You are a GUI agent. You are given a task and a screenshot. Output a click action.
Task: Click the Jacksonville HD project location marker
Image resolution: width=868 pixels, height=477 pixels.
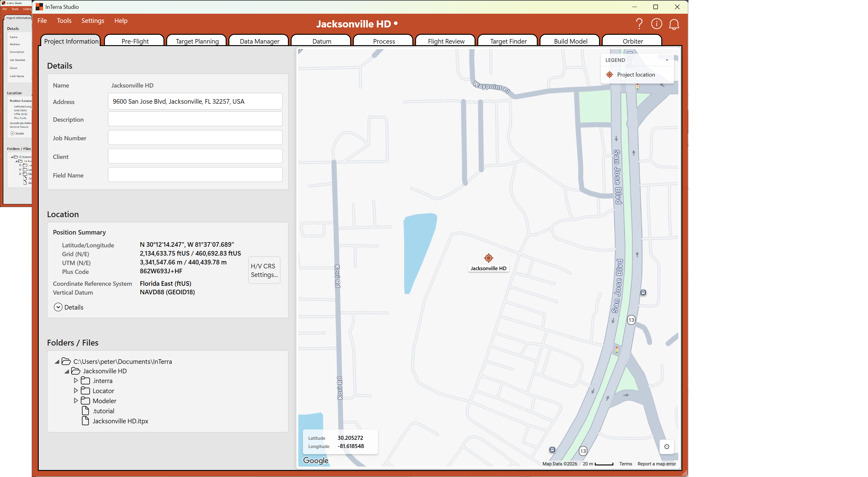[x=488, y=258]
